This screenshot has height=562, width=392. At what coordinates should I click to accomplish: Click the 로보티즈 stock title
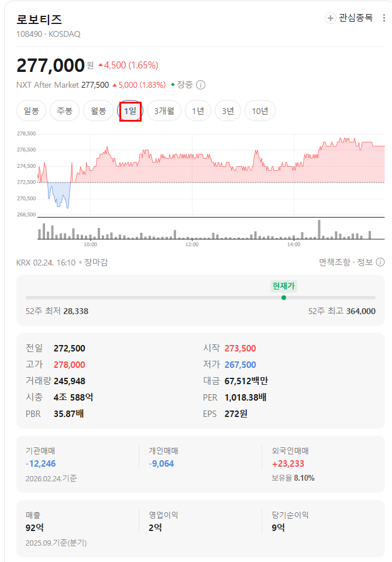(x=39, y=19)
